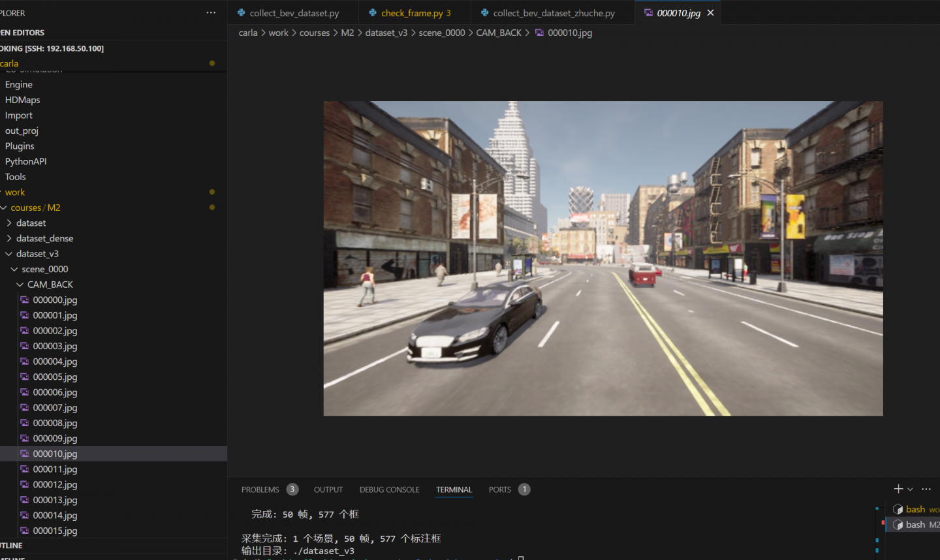This screenshot has width=940, height=560.
Task: Collapse the CAM_BACK folder
Action: tap(20, 285)
